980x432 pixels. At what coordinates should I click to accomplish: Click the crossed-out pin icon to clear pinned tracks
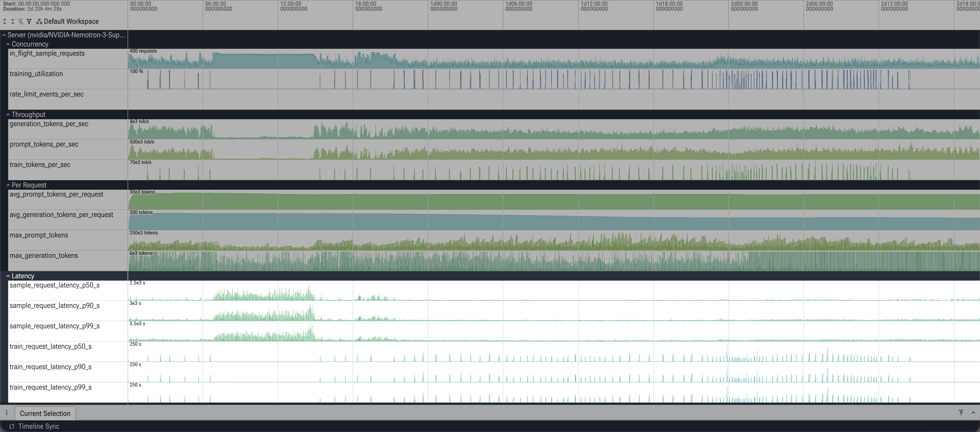point(20,21)
